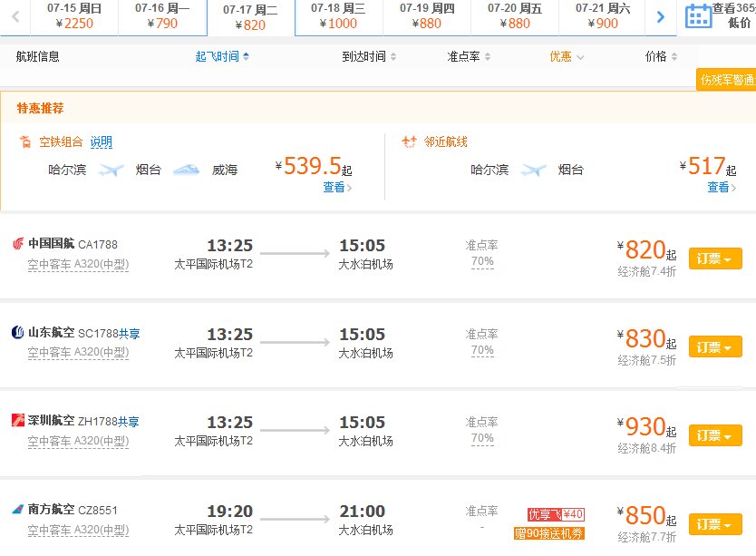Image resolution: width=756 pixels, height=556 pixels.
Task: Click the Shandong Airlines logo
Action: 18,333
